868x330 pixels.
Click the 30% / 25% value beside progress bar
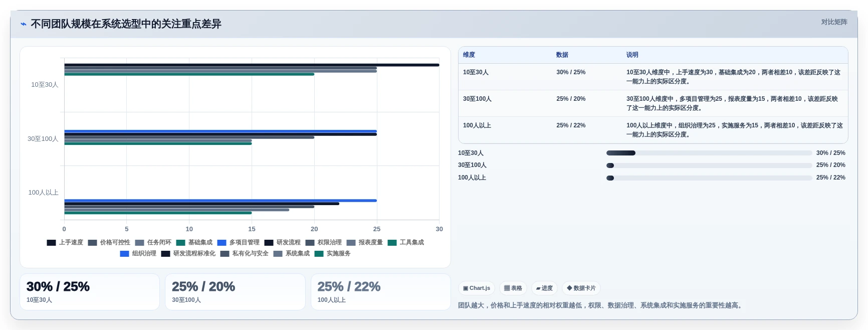(x=831, y=153)
